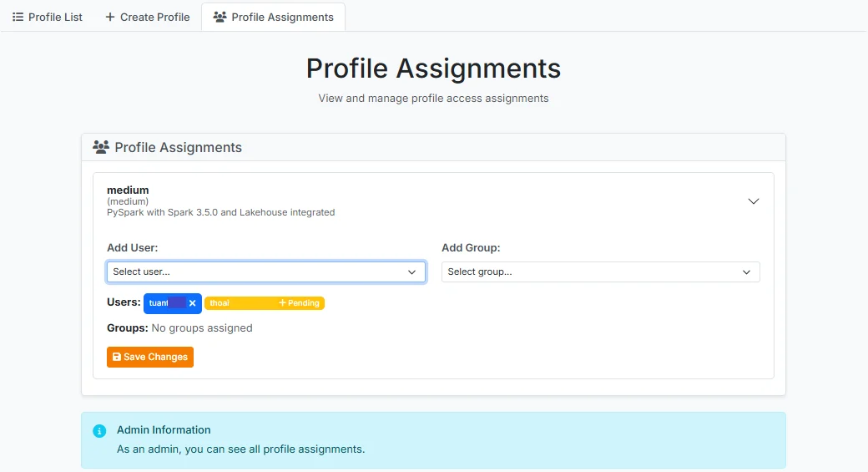Viewport: 868px width, 472px height.
Task: Click the floppy disk icon on Save Changes
Action: click(x=117, y=357)
